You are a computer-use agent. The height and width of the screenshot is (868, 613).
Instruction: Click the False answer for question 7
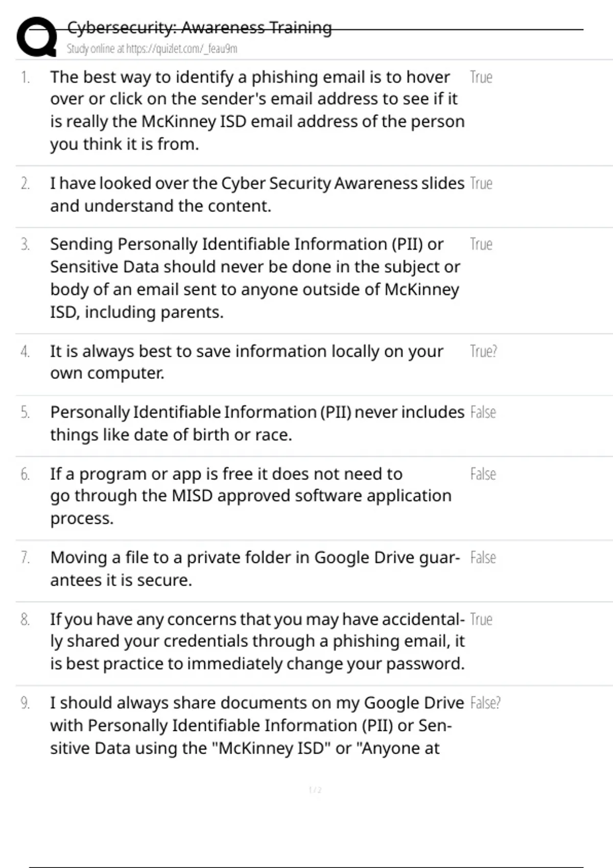483,558
